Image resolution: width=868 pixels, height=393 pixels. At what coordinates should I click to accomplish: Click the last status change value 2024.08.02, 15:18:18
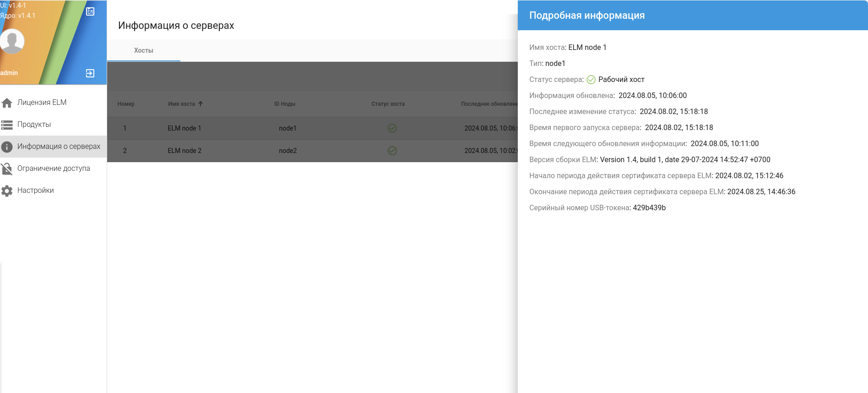tap(673, 112)
